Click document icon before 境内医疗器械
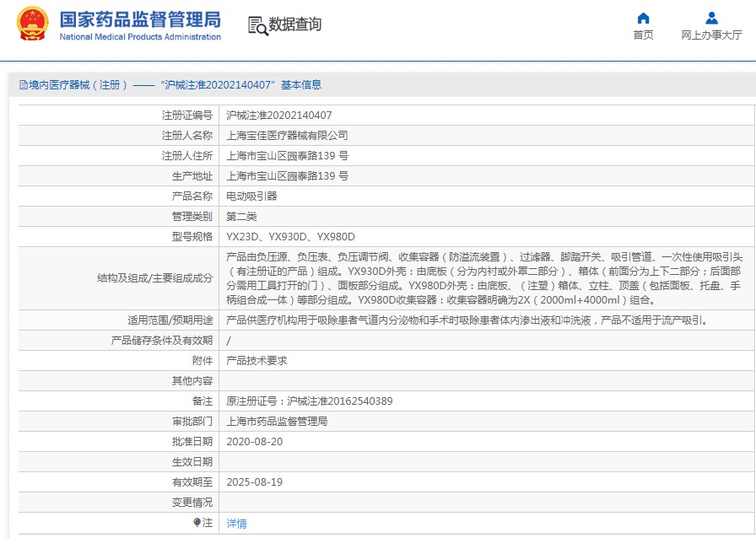 click(23, 85)
